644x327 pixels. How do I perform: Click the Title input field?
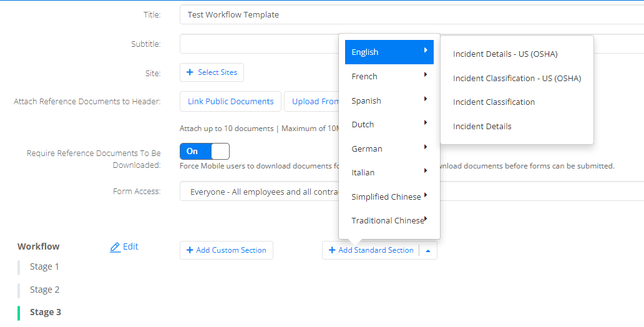tap(411, 15)
